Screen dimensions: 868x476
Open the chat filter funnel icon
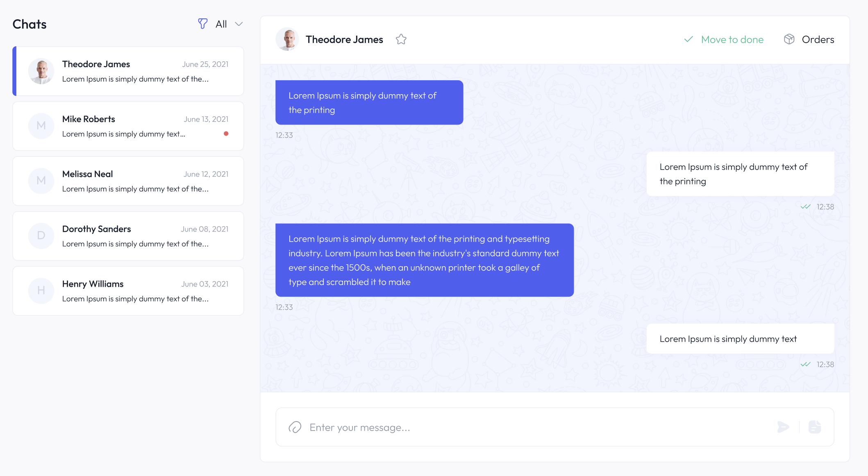tap(202, 24)
